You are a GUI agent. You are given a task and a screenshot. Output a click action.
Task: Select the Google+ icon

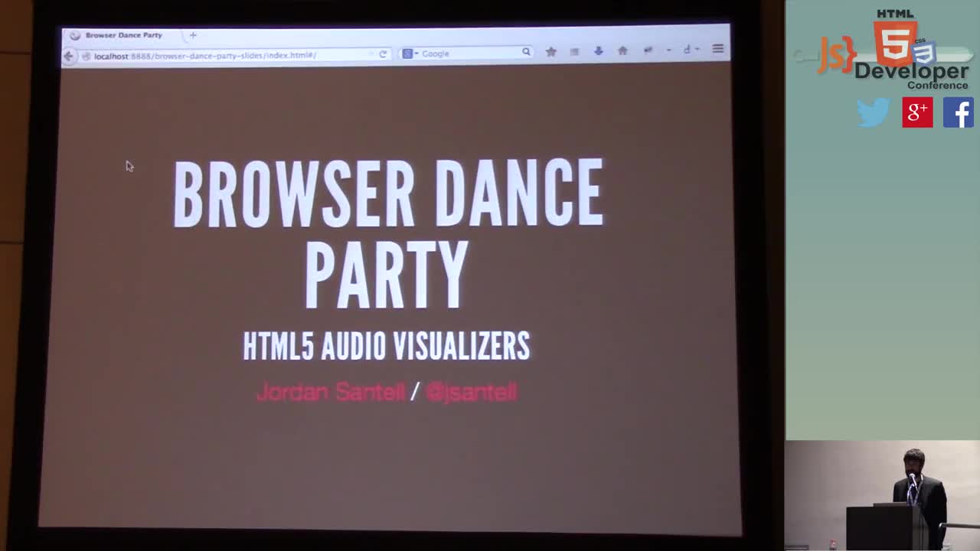916,112
